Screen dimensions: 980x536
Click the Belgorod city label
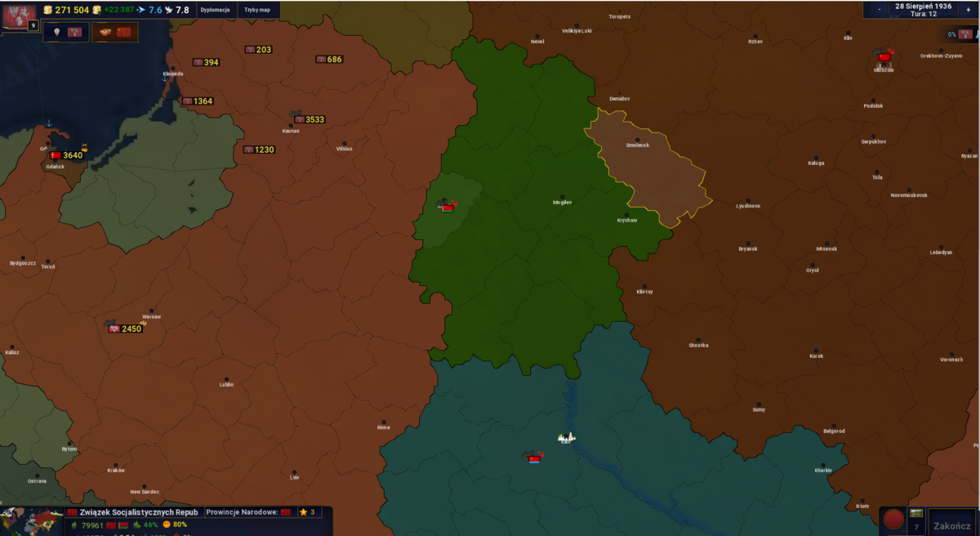point(834,431)
